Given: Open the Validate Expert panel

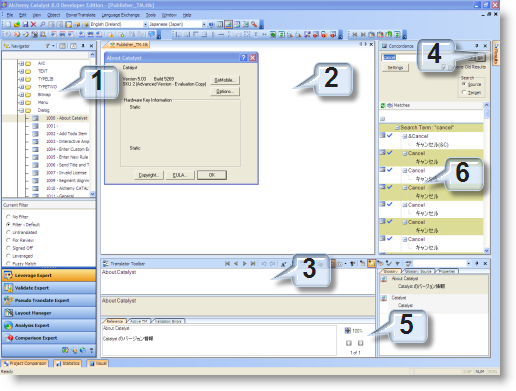Looking at the screenshot, I should (x=49, y=288).
